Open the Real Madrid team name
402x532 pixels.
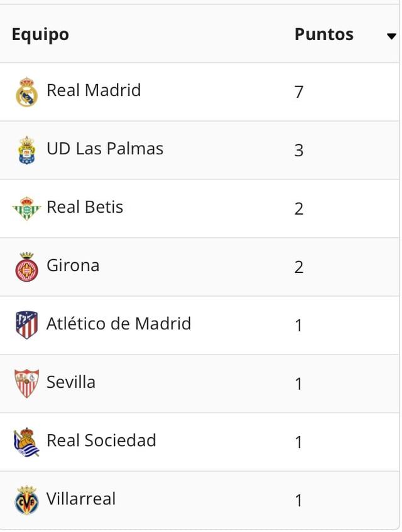click(x=94, y=90)
